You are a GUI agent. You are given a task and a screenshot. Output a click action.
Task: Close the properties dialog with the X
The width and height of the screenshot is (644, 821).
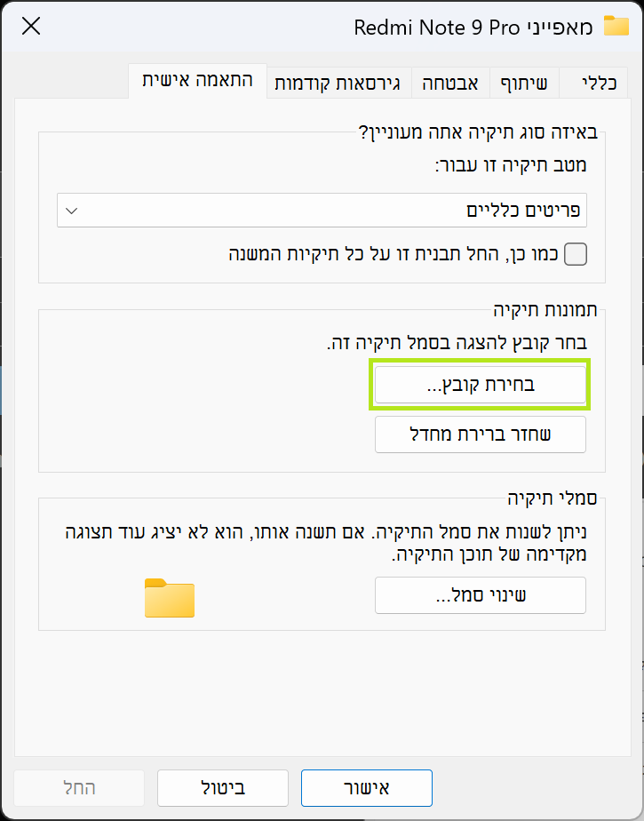pos(30,27)
